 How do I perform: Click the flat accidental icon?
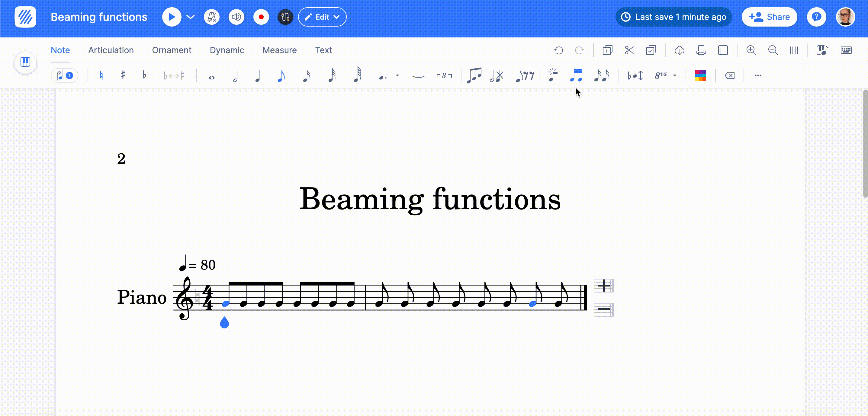pos(144,75)
